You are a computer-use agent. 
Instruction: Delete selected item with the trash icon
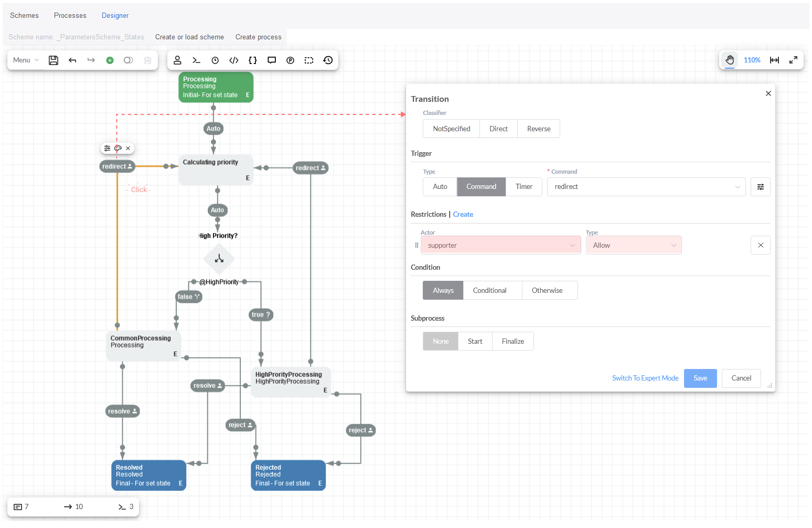[x=148, y=60]
